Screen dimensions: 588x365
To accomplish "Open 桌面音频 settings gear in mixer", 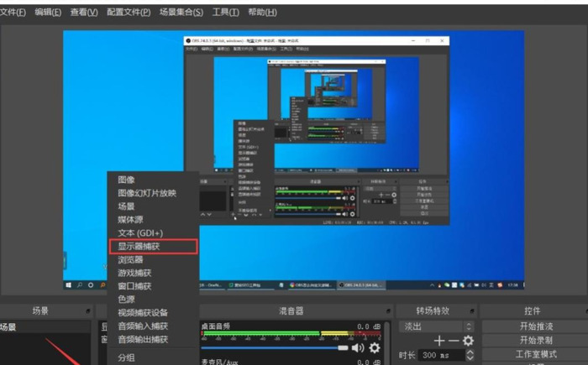I will 375,348.
